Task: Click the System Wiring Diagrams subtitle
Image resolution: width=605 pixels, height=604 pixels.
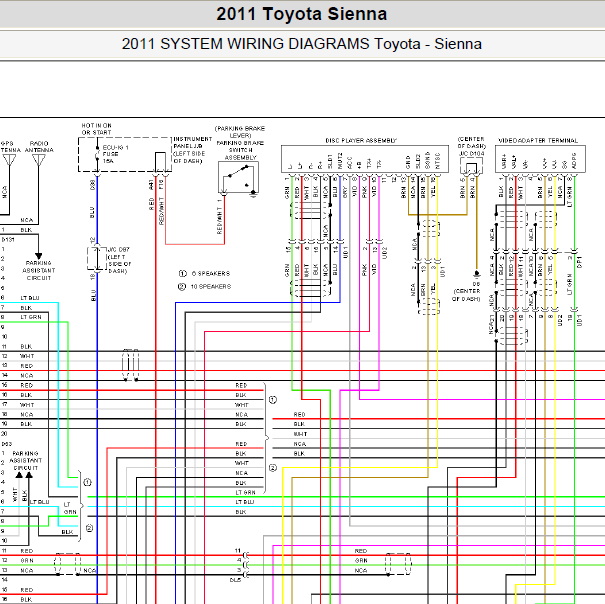Action: [302, 44]
